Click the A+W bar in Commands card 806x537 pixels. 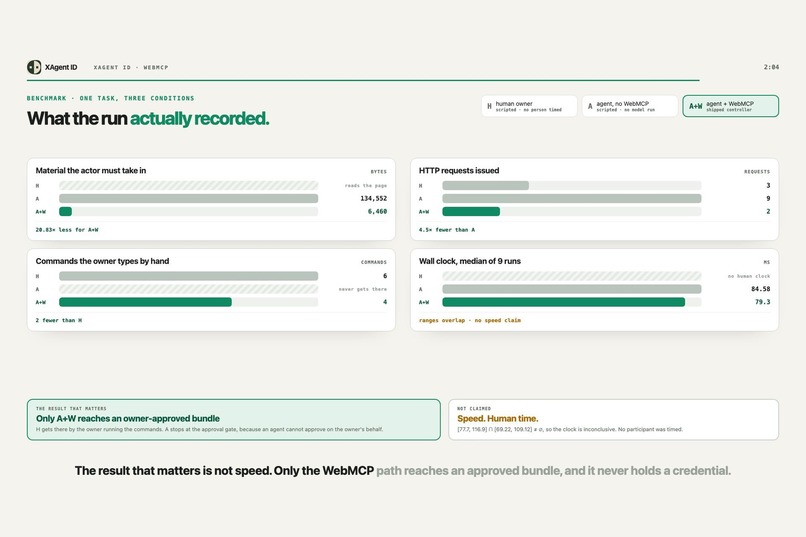[145, 302]
